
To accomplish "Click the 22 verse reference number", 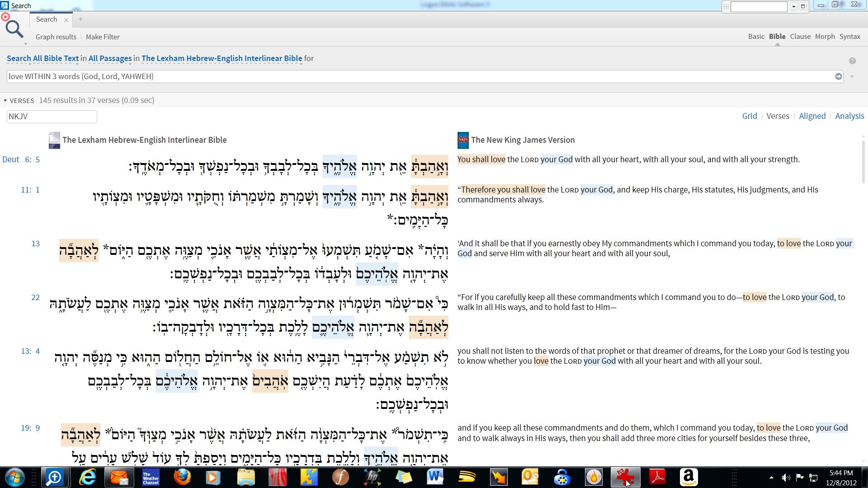I will pos(35,297).
